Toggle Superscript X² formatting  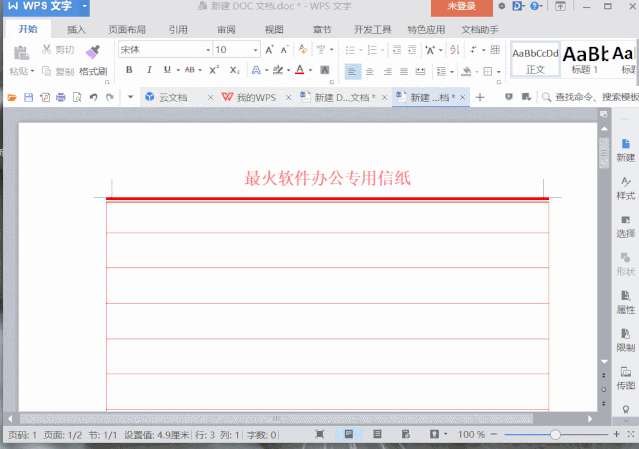tap(214, 70)
